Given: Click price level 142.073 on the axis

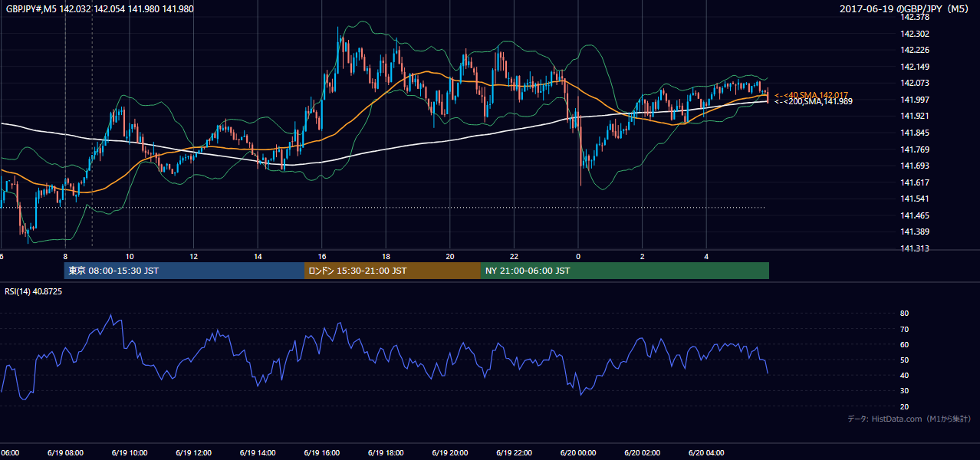Looking at the screenshot, I should [915, 83].
